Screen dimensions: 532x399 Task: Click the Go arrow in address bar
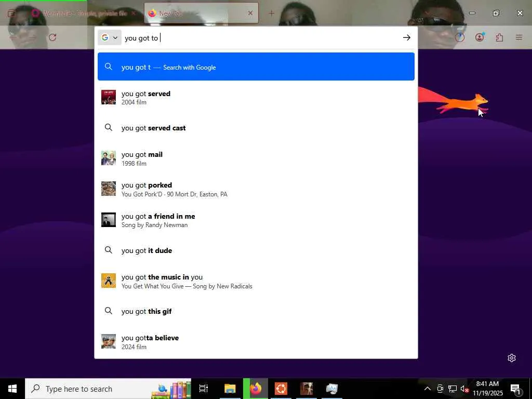tap(406, 37)
